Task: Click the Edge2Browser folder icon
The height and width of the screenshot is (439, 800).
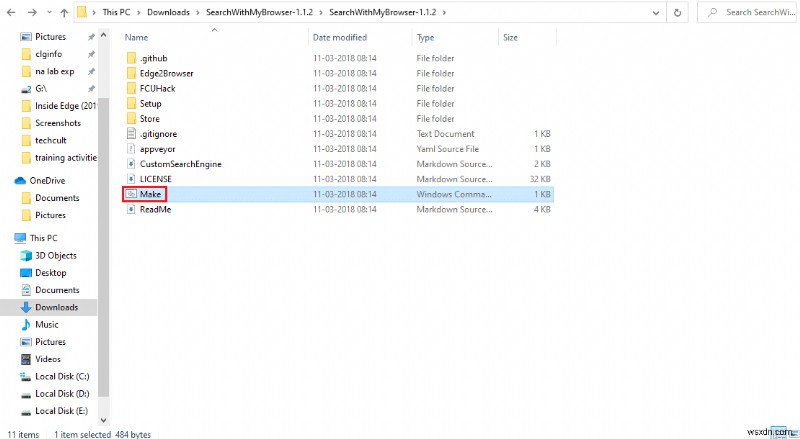Action: [131, 74]
